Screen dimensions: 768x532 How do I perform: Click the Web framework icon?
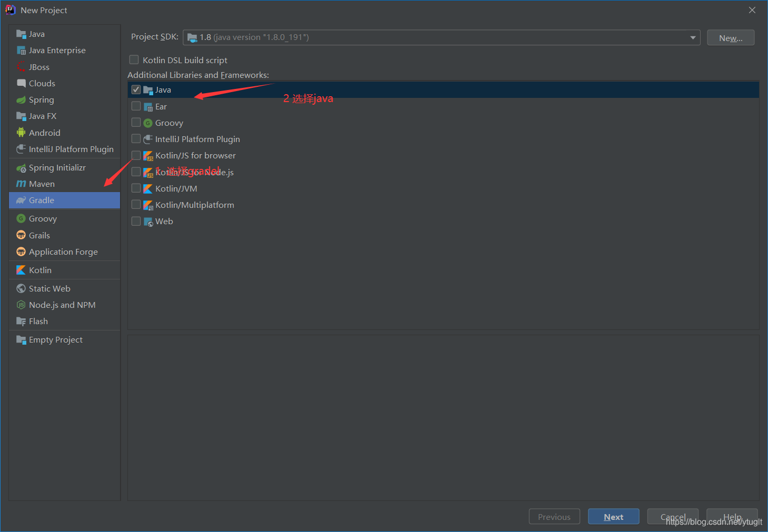pyautogui.click(x=148, y=222)
